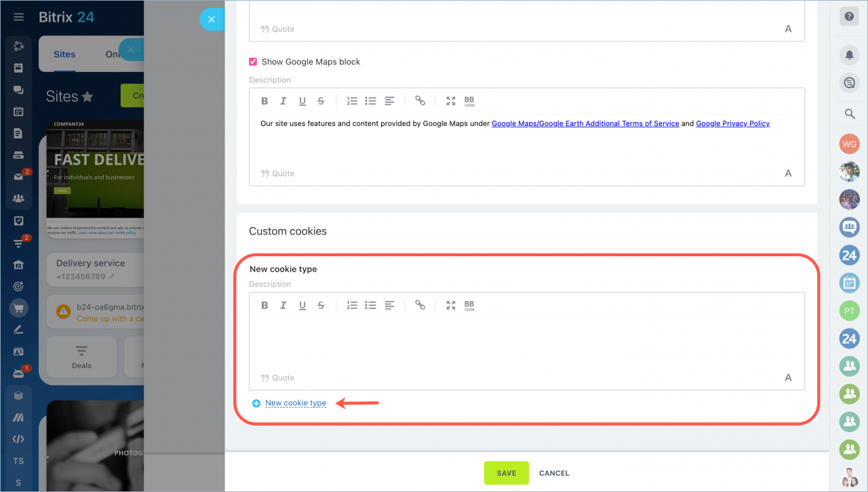Insert bulleted list in New cookie type editor

pos(370,306)
